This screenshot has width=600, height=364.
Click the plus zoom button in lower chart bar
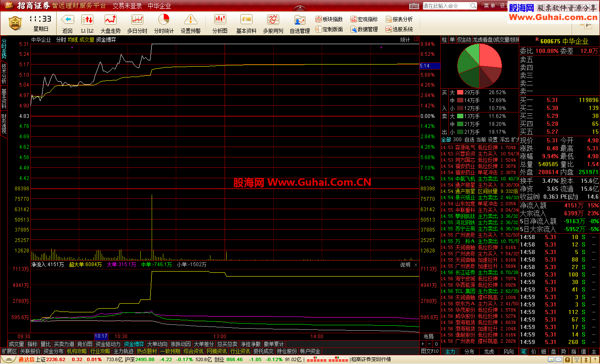pos(423,344)
